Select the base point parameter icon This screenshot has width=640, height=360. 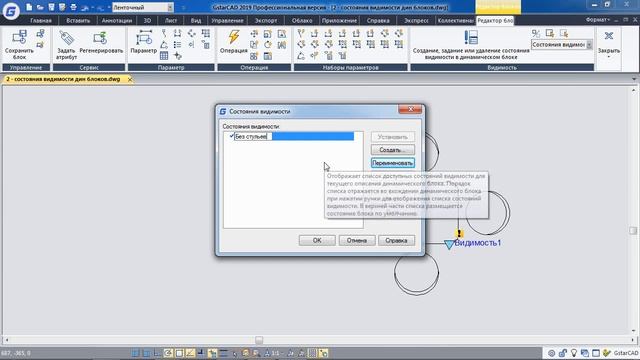(178, 56)
